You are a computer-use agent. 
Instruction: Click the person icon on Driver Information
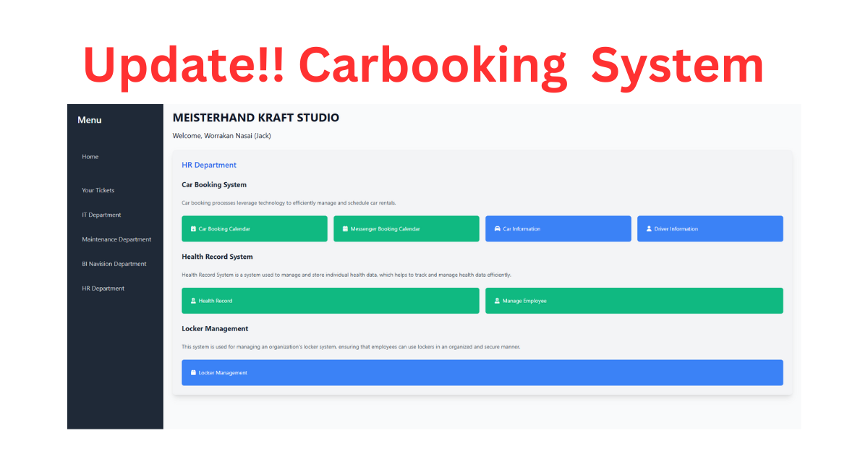tap(649, 229)
